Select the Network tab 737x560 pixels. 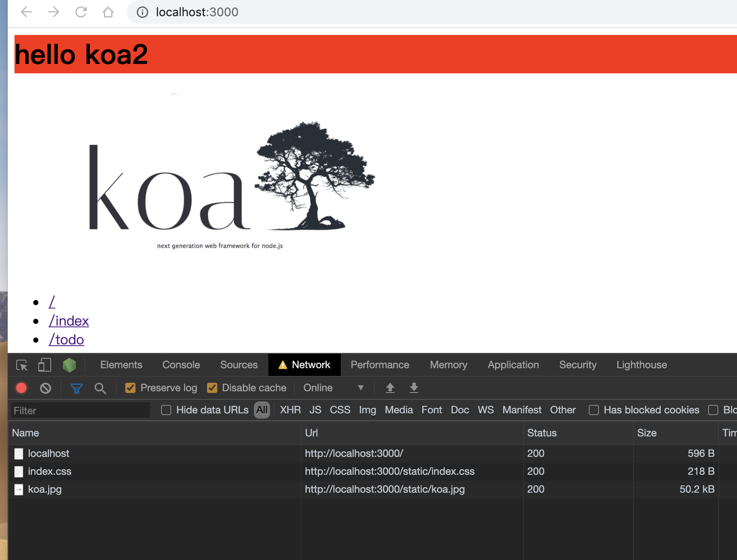305,365
